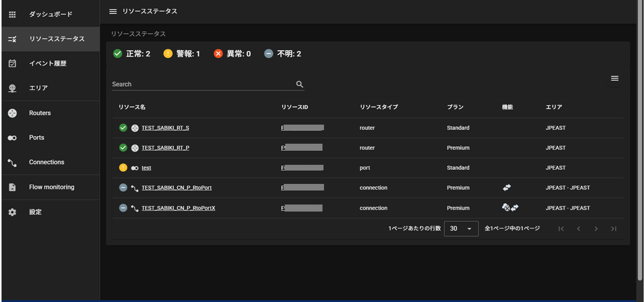
Task: Open the TEST_SABIKI_RT_P router link
Action: click(166, 148)
